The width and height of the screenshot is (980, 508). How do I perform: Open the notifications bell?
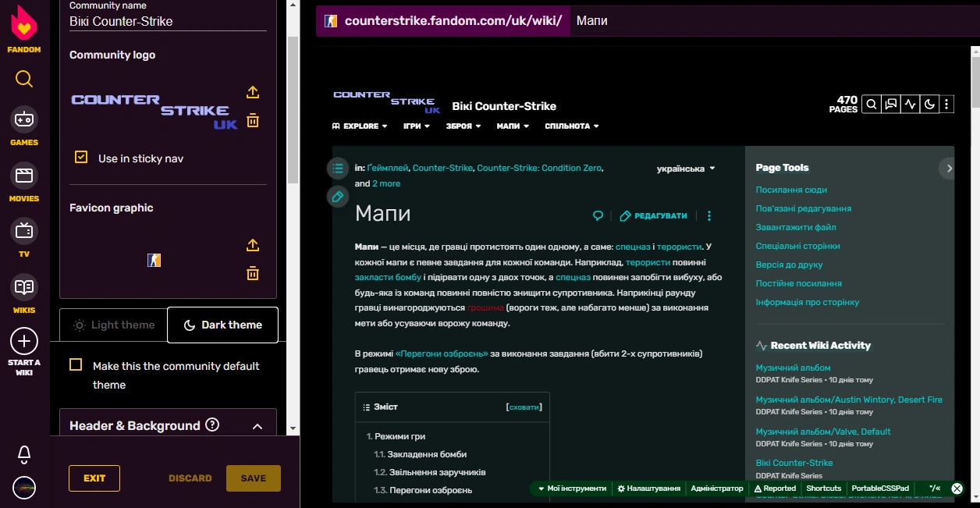[24, 453]
